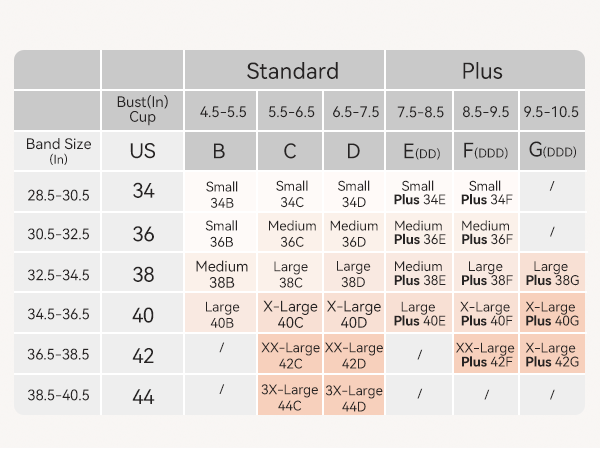Click the Large 38D size cell
Image resolution: width=600 pixels, height=450 pixels.
(353, 273)
